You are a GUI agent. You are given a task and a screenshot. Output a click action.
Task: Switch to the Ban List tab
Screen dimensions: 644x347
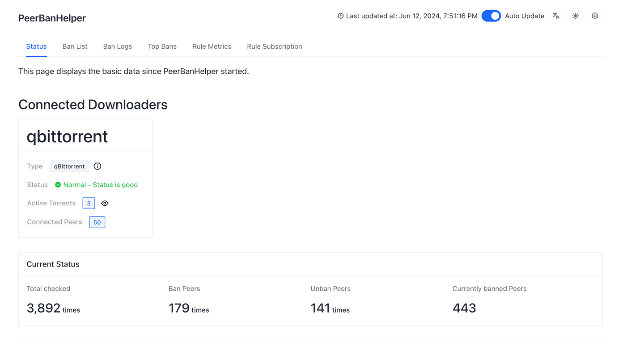coord(75,47)
